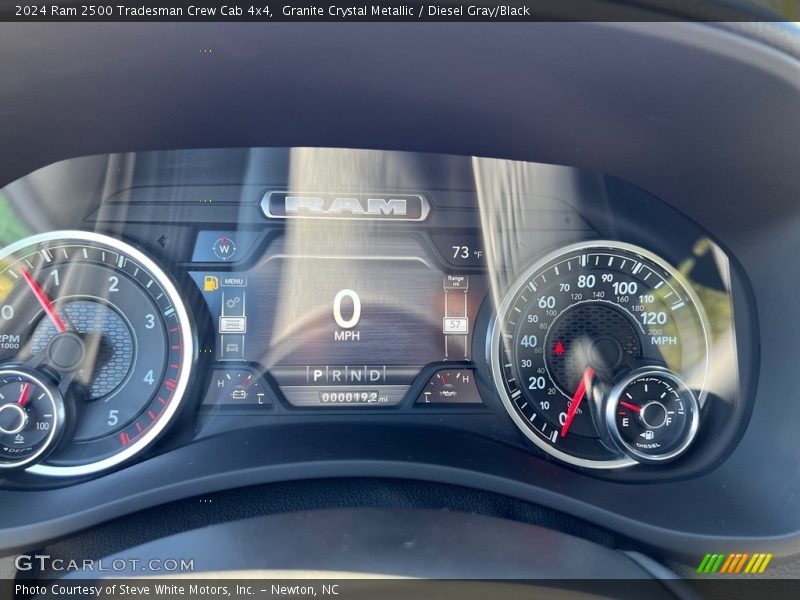The image size is (800, 600).
Task: Click the 73 °F outside temperature readout
Action: [x=466, y=253]
